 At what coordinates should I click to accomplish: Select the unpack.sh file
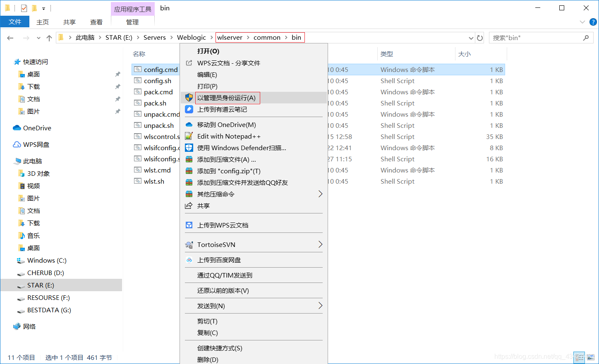coord(159,125)
